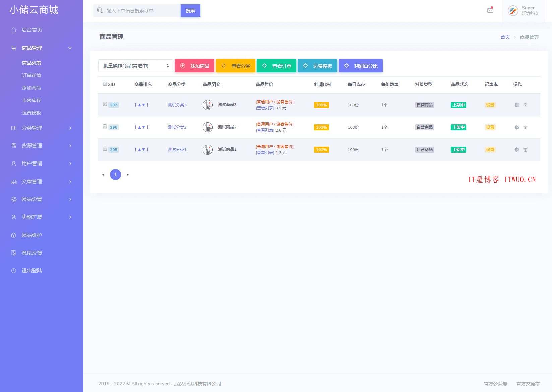Move product 297 up one with ▲

coord(139,105)
